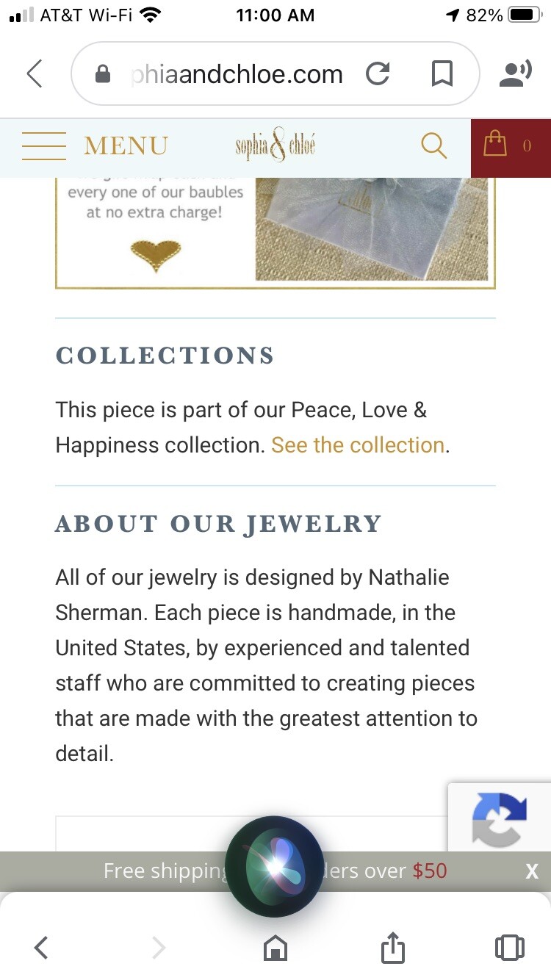Go to the home screen grid icon
This screenshot has width=551, height=980.
(275, 947)
